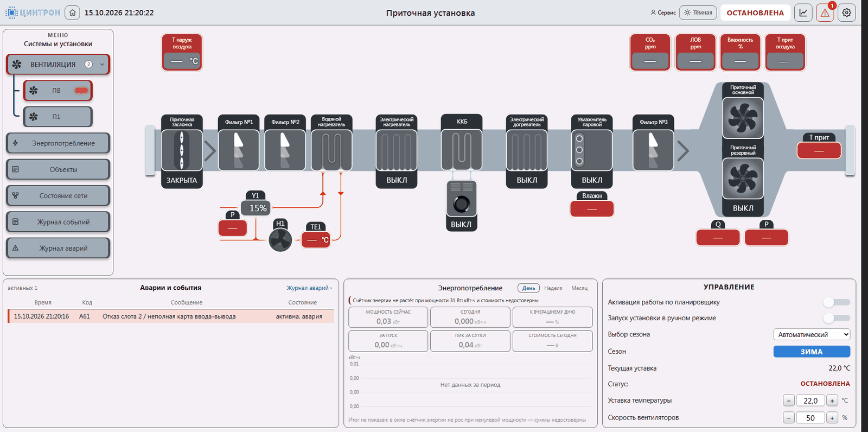Screen dimensions: 868x432
Task: Toggle Активация работы по планировщику switch
Action: 836,302
